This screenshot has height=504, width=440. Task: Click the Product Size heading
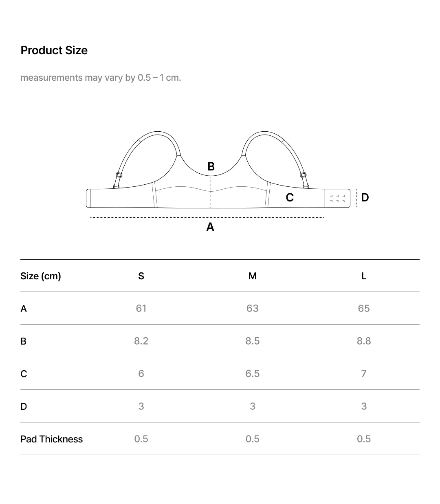point(54,51)
